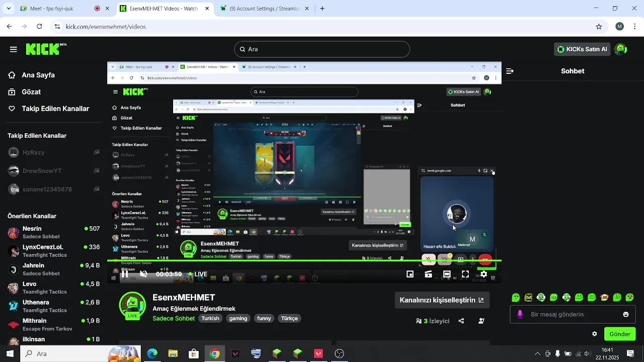Click the Ara search field on Kick

tap(322, 49)
